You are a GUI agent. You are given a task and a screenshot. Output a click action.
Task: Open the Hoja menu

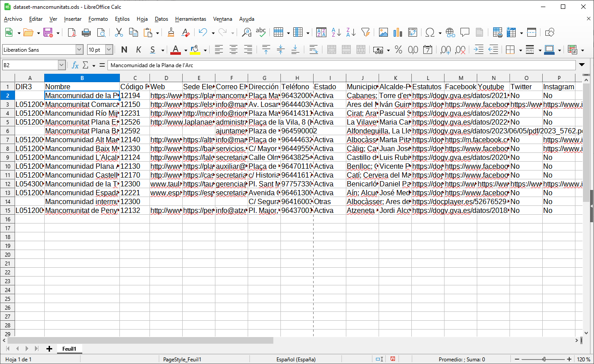pyautogui.click(x=142, y=19)
